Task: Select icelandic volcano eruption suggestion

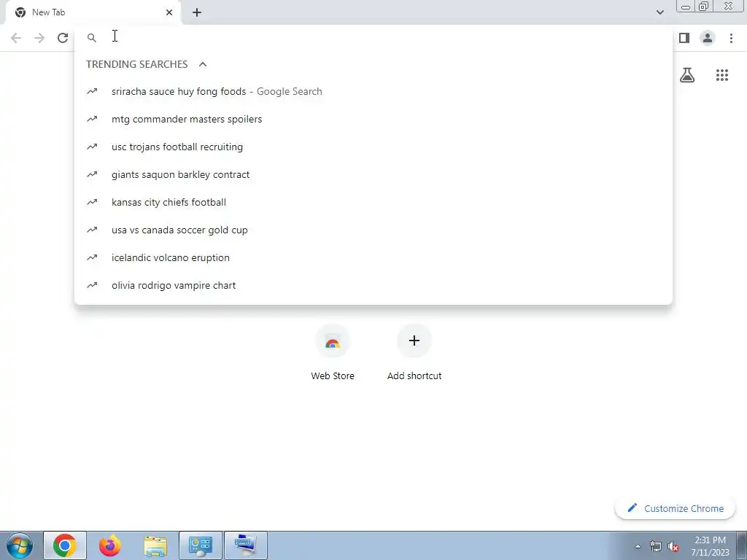Action: 373,257
